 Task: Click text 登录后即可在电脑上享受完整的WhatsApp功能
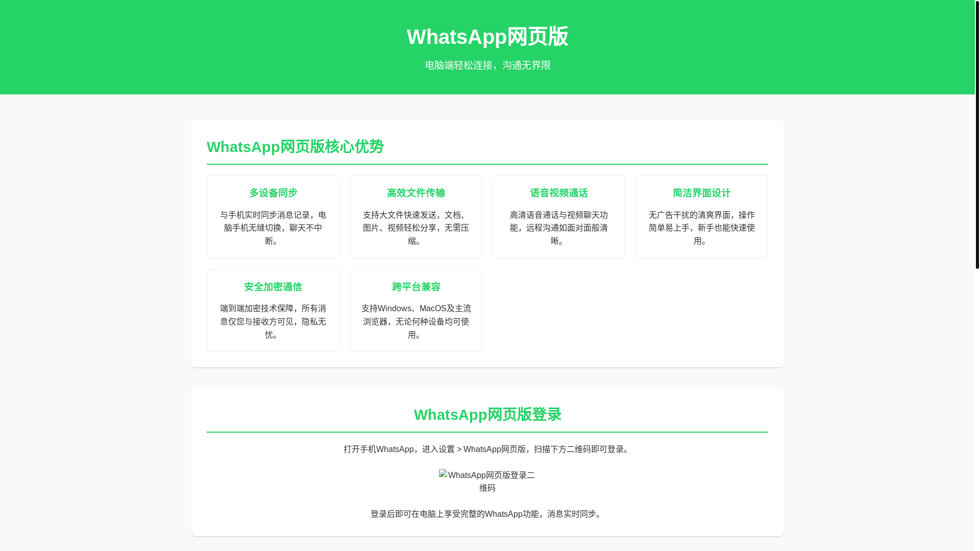point(487,514)
